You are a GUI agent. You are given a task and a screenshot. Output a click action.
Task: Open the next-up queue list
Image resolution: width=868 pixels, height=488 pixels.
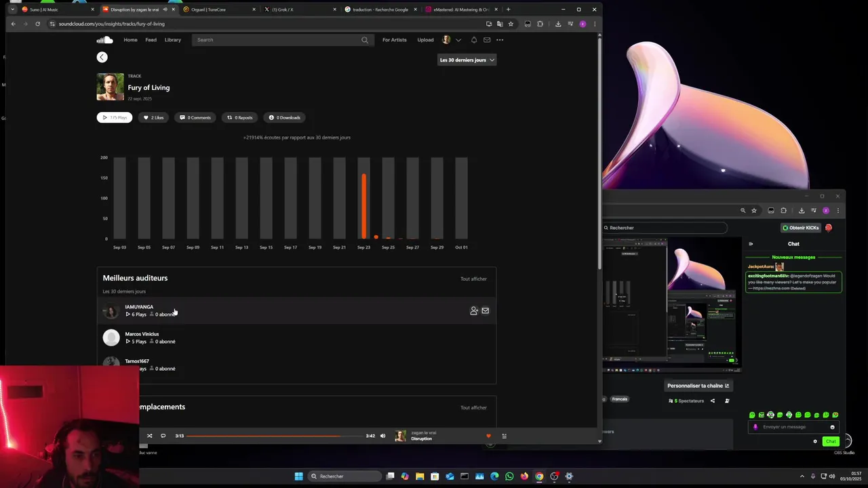coord(504,436)
